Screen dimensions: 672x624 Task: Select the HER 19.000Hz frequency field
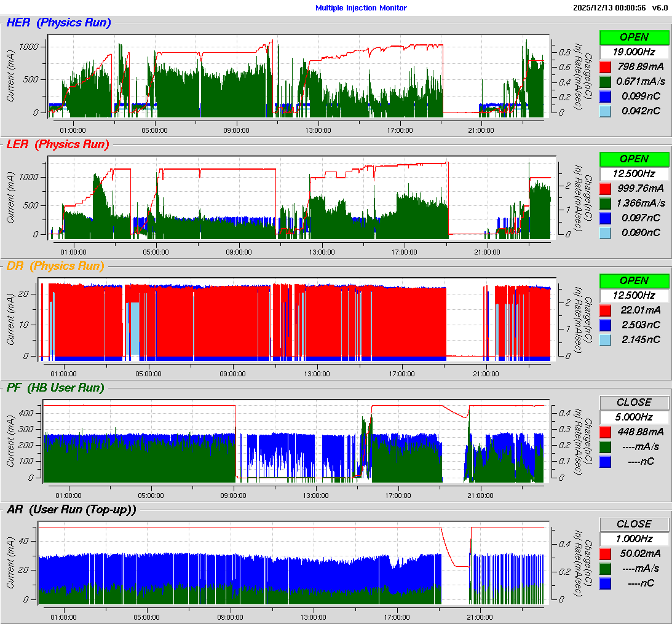point(634,52)
